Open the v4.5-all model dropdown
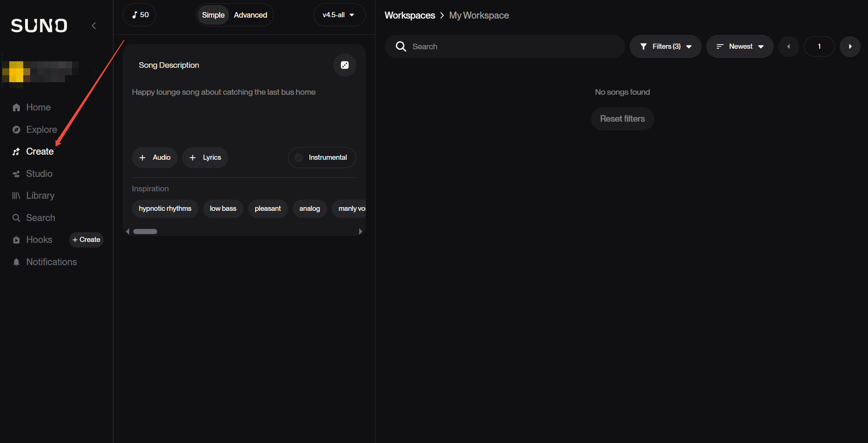Image resolution: width=868 pixels, height=443 pixels. pos(339,15)
